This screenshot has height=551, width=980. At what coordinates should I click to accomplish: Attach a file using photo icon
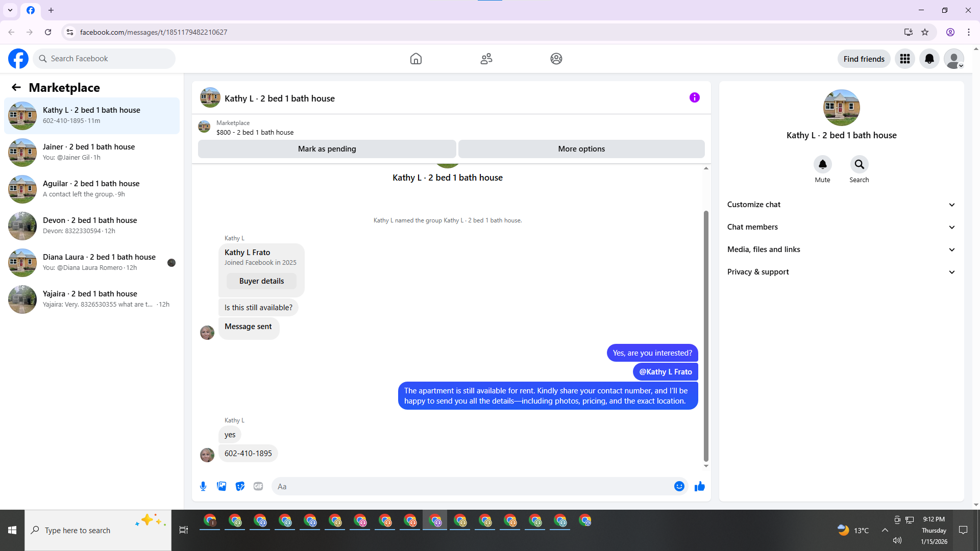pos(222,486)
